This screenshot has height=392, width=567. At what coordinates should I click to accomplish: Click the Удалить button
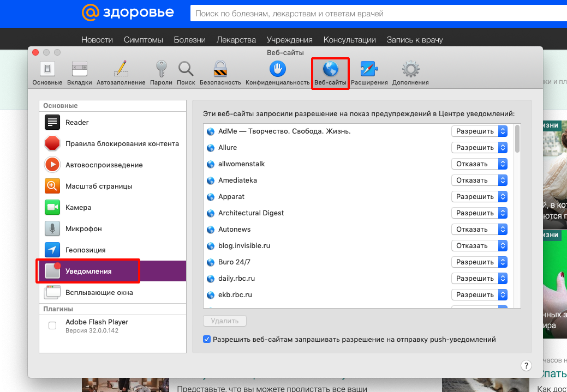tap(225, 321)
